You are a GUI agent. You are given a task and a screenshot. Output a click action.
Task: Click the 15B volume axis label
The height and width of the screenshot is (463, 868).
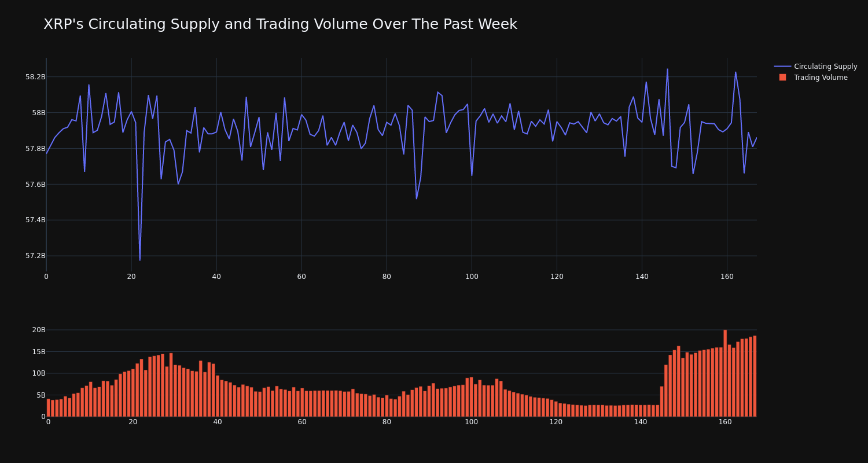point(39,352)
